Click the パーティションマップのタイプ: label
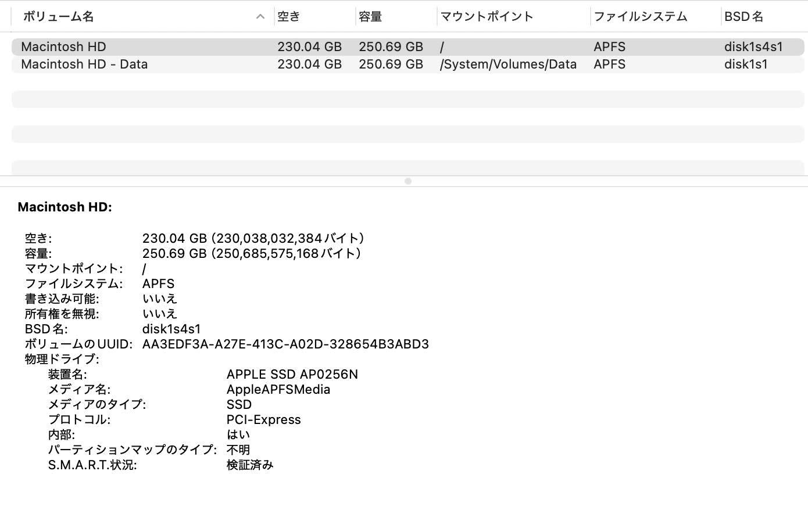 [132, 450]
